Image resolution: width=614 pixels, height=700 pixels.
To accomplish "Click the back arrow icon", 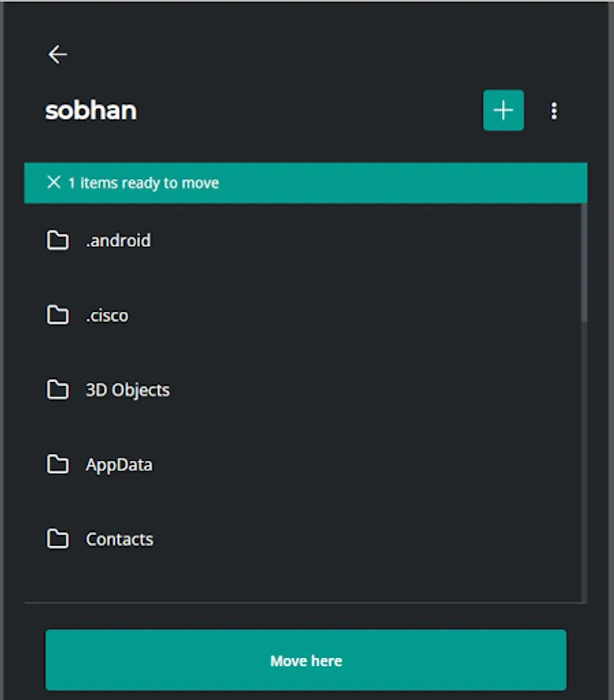I will click(58, 54).
